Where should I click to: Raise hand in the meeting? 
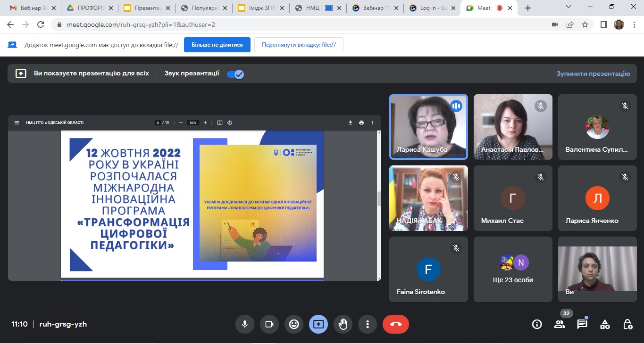343,324
